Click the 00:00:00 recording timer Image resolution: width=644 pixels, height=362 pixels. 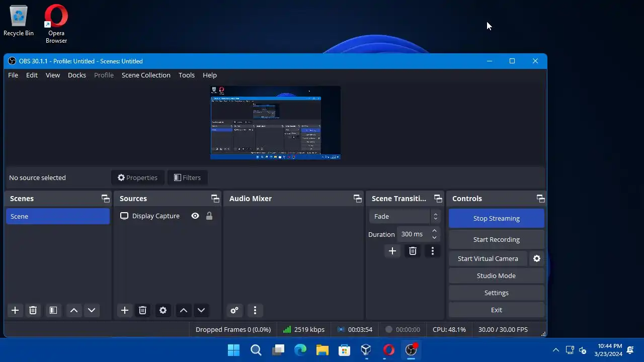[x=403, y=329]
